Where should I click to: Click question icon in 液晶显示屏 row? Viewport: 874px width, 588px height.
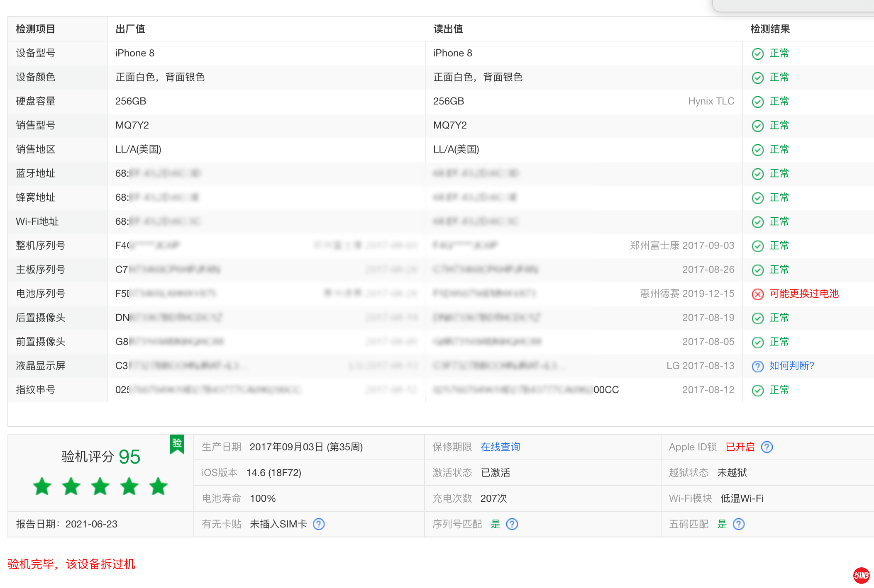pos(757,366)
